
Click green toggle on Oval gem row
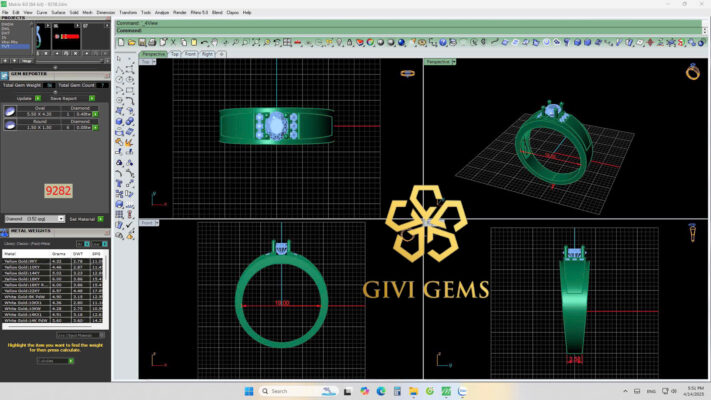[95, 114]
